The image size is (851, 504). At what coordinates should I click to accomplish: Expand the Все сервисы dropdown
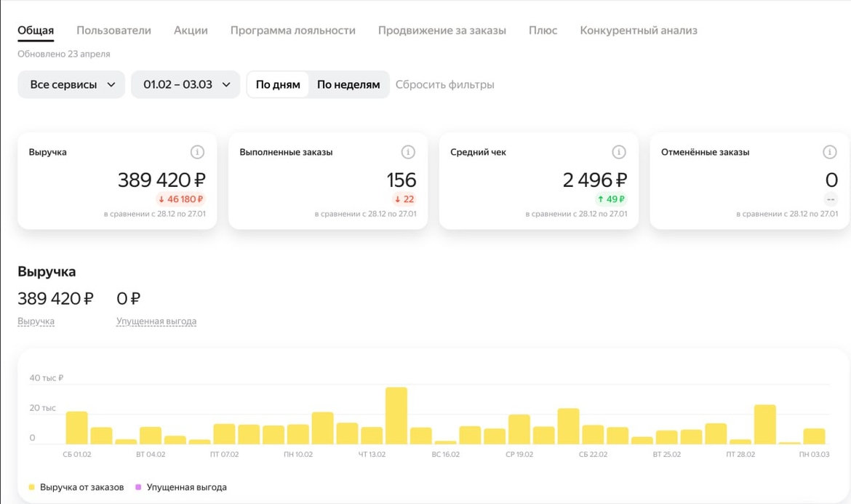[x=71, y=84]
